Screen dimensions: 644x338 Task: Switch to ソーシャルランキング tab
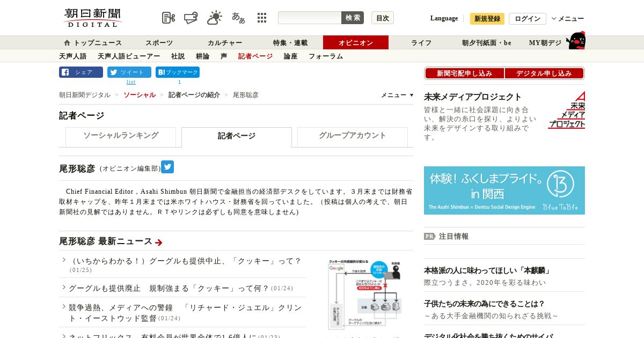[x=121, y=136]
